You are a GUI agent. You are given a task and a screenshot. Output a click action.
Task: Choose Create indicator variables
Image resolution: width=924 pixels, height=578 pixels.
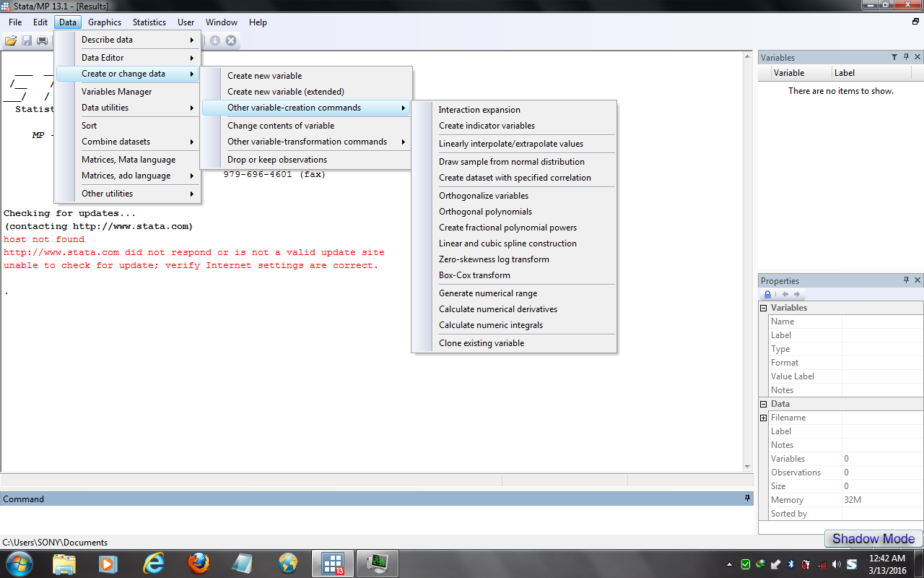tap(514, 126)
